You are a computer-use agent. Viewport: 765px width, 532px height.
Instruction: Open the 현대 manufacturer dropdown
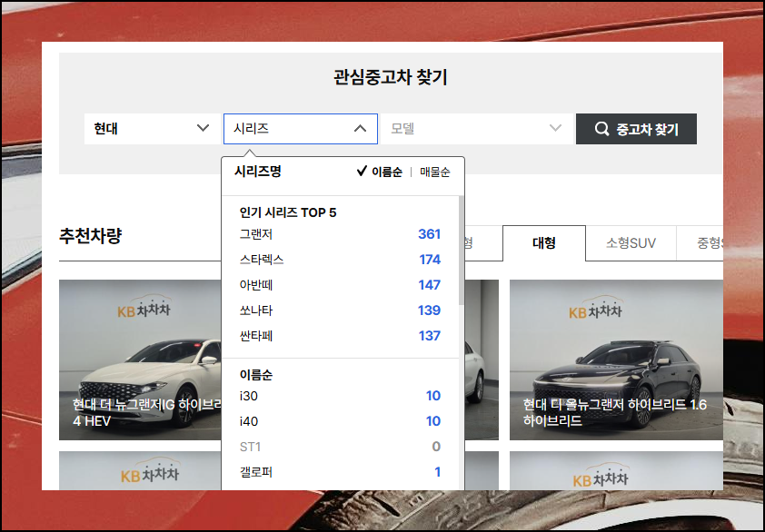point(153,129)
